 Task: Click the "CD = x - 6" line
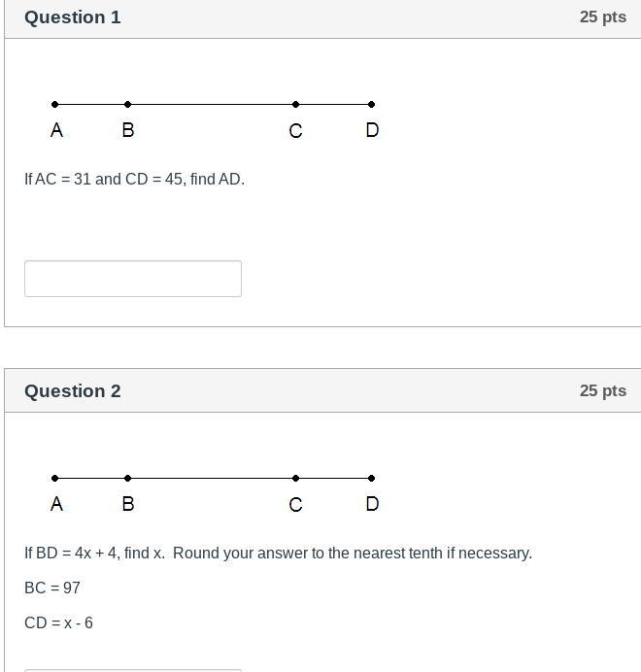pos(58,623)
